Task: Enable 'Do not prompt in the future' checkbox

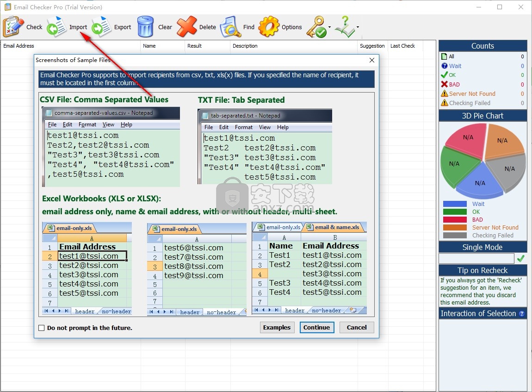Action: coord(41,328)
